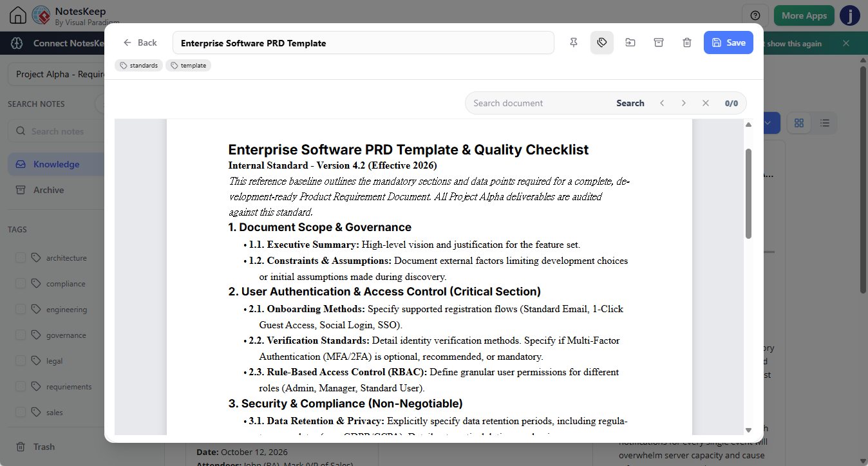Focus the note title input field

[363, 43]
